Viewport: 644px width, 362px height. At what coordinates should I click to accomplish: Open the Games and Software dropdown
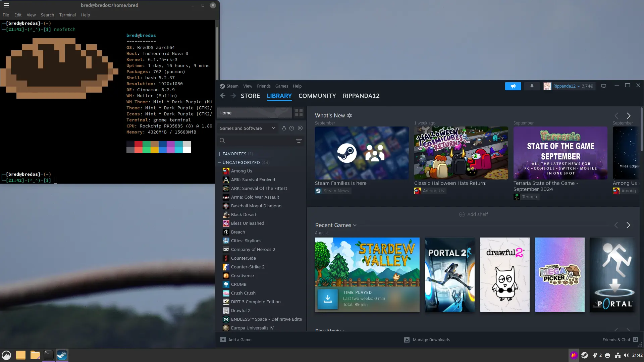tap(247, 128)
